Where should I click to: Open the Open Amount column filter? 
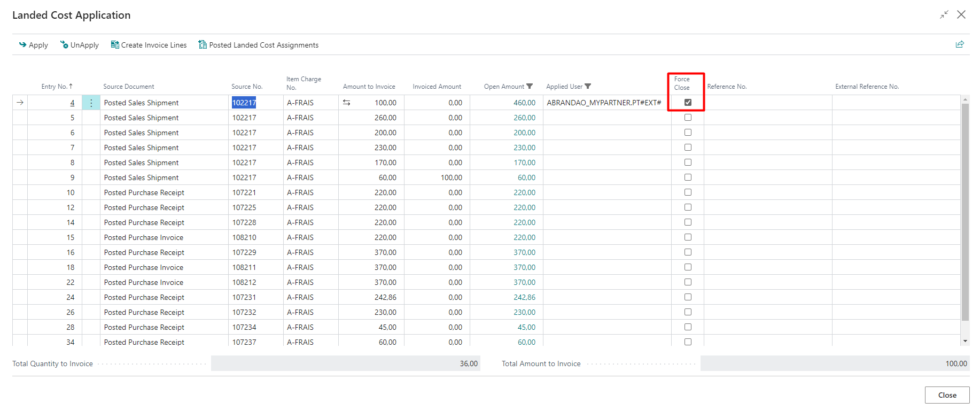530,87
